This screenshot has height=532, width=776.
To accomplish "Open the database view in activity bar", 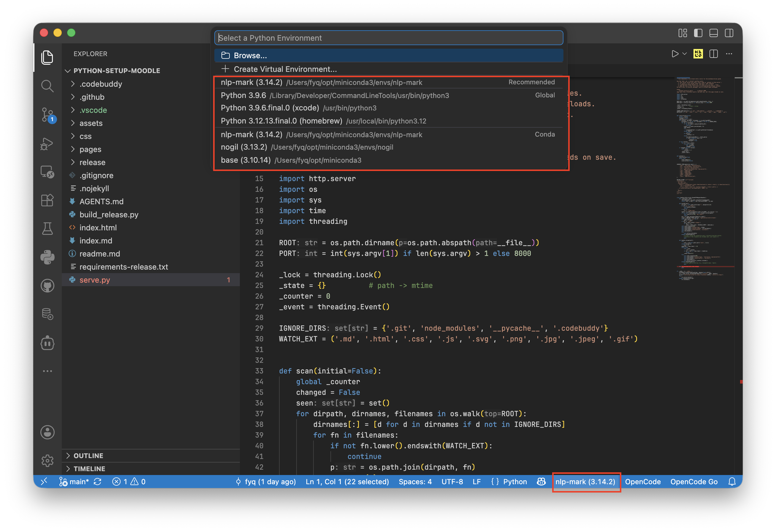I will 47,315.
